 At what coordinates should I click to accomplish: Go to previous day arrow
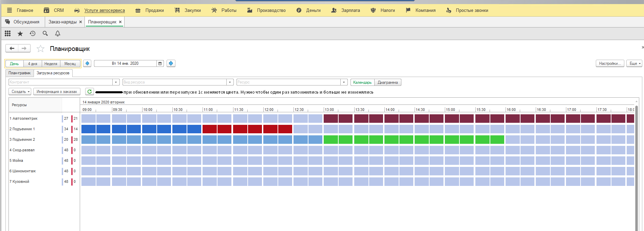click(x=87, y=63)
